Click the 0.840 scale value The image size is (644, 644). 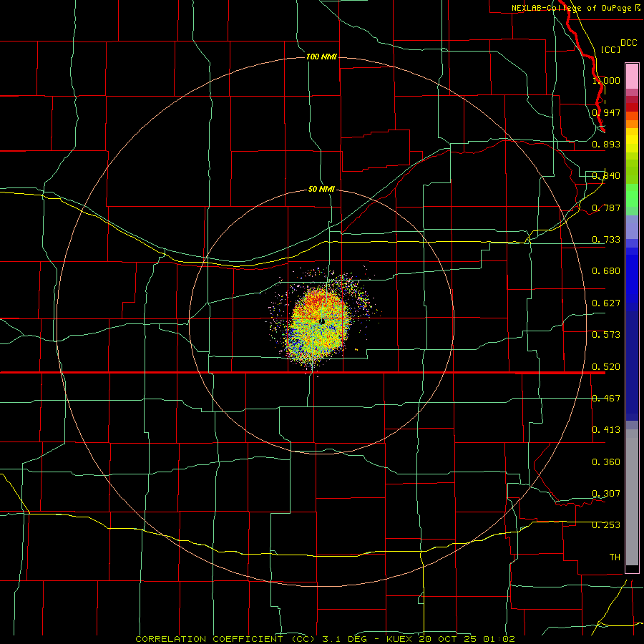[x=606, y=176]
